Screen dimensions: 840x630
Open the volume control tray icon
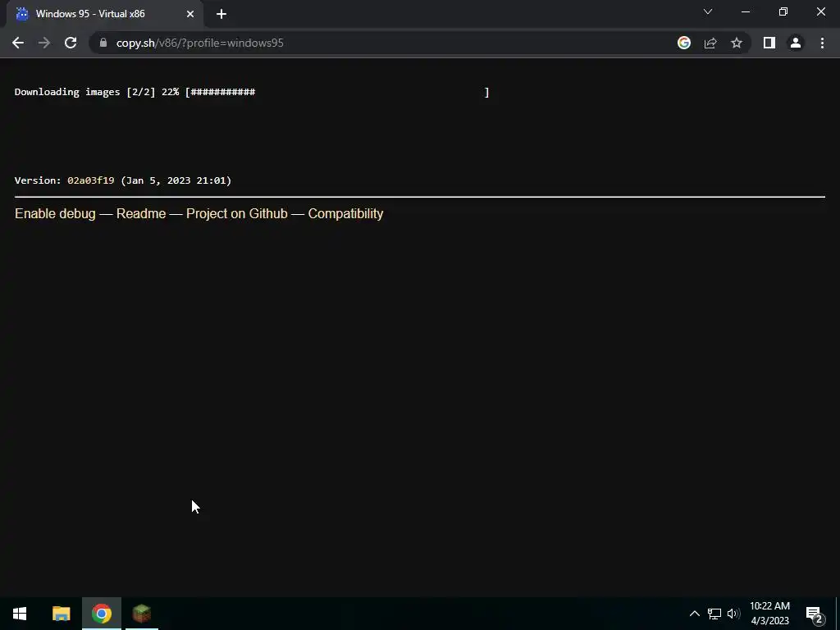(733, 614)
